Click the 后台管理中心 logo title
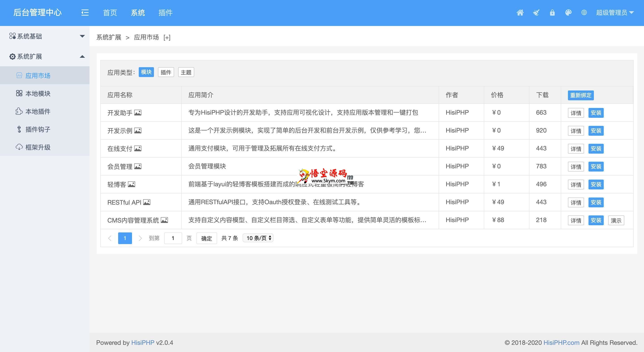This screenshot has width=644, height=352. [38, 13]
